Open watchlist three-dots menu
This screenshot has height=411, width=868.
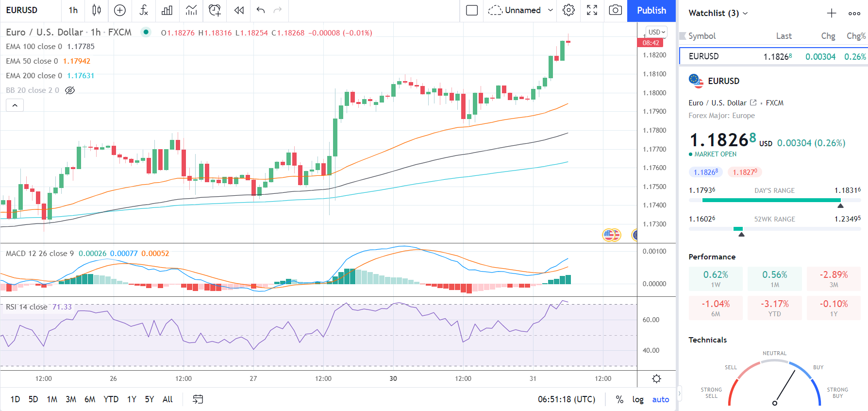(x=854, y=13)
